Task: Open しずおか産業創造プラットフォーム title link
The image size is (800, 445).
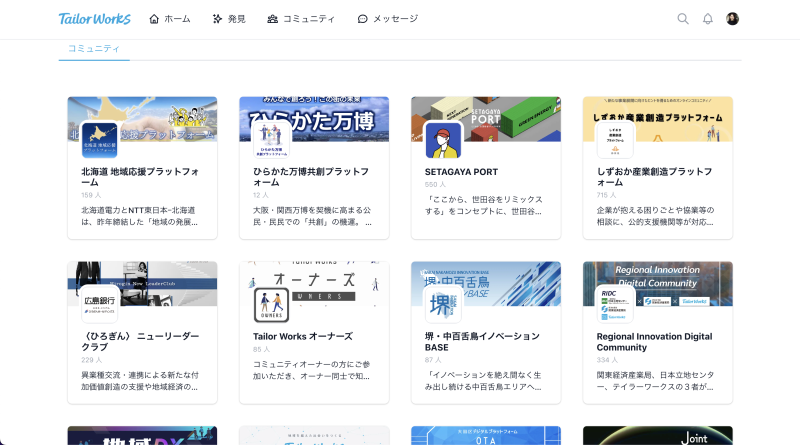Action: tap(655, 177)
